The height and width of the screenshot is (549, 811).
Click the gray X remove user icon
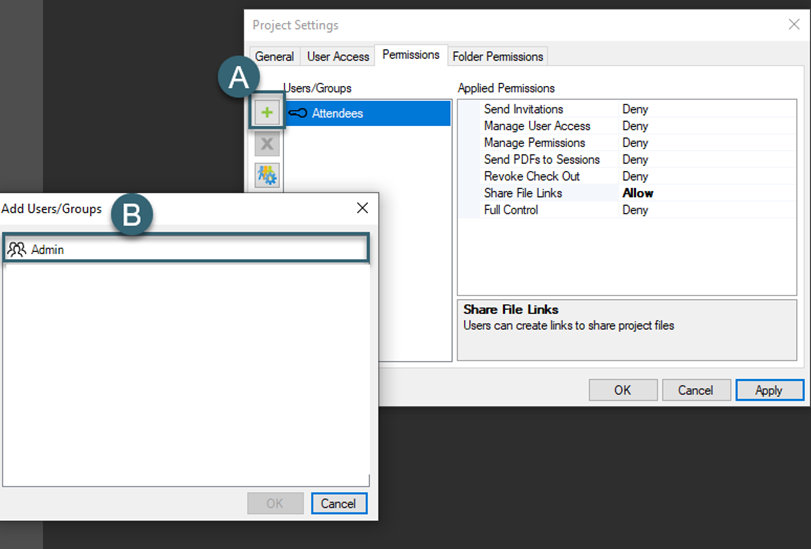point(267,145)
